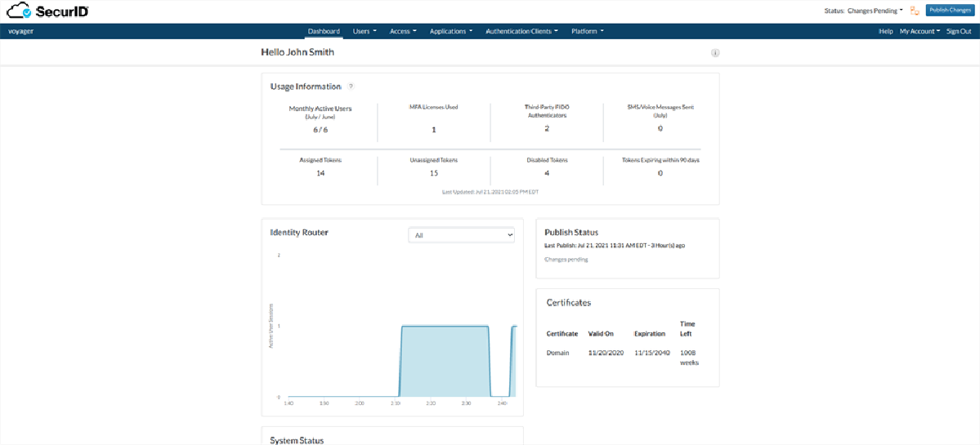Expand the Users menu
This screenshot has height=445, width=980.
click(365, 31)
